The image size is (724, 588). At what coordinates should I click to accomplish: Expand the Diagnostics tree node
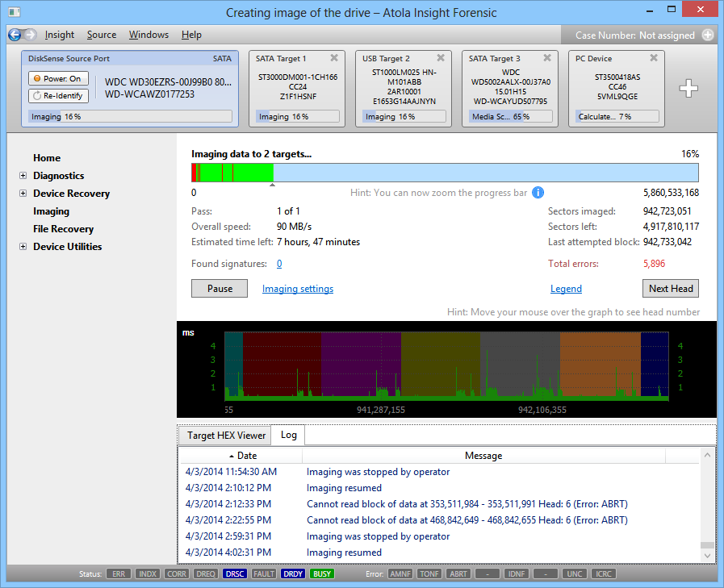tap(23, 176)
